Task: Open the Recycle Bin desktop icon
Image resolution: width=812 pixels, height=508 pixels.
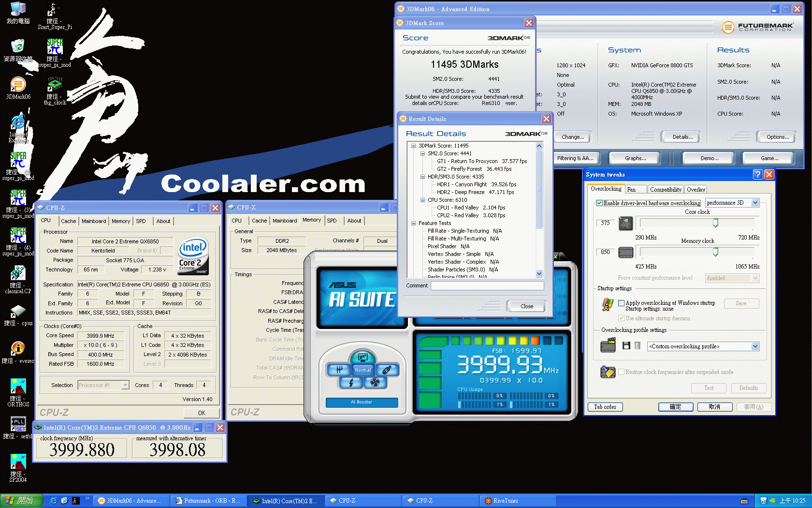Action: click(x=18, y=51)
